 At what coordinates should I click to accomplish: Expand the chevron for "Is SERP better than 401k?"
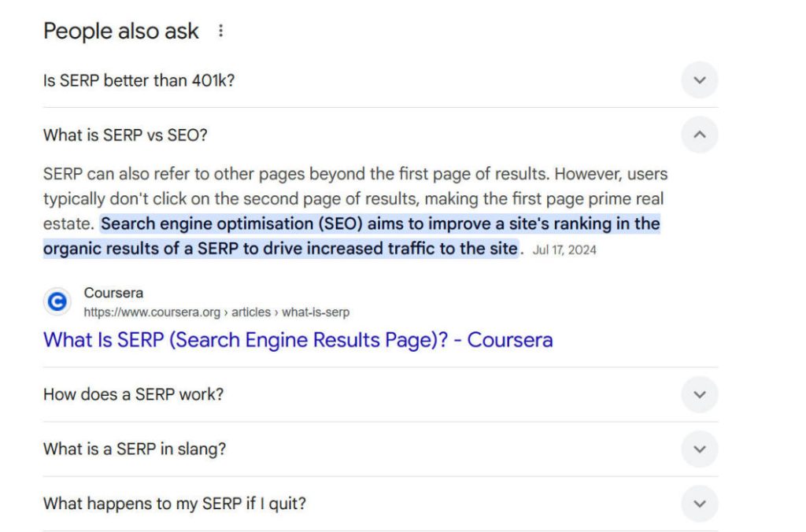click(699, 80)
